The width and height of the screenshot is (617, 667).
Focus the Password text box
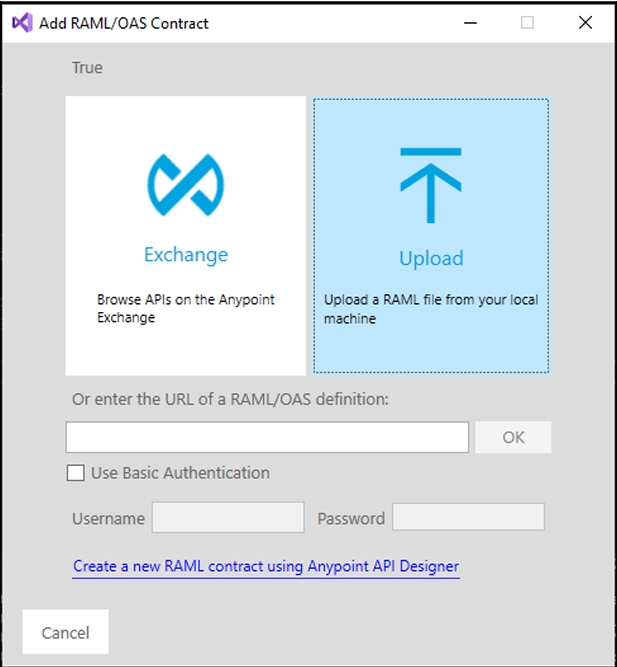click(468, 517)
